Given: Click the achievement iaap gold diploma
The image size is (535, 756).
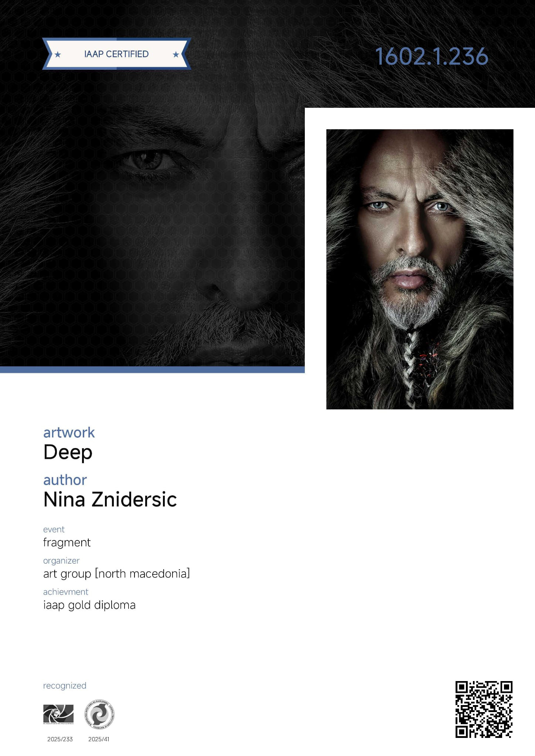Looking at the screenshot, I should pos(89,605).
